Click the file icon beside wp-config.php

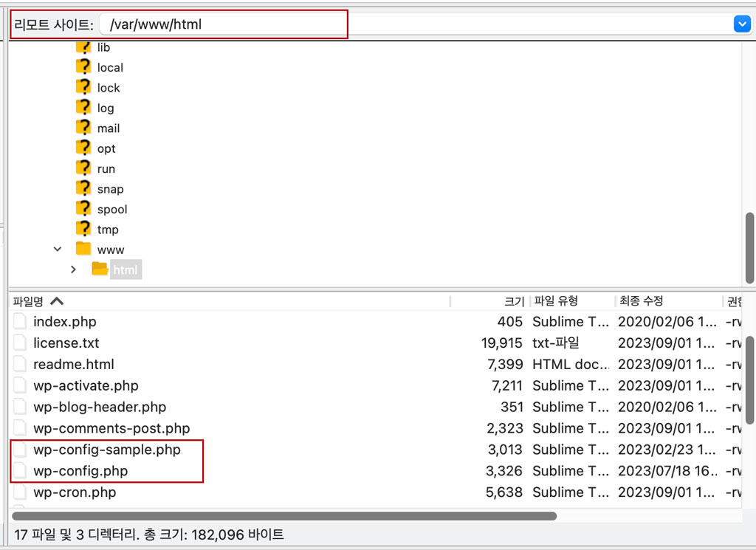(x=20, y=470)
